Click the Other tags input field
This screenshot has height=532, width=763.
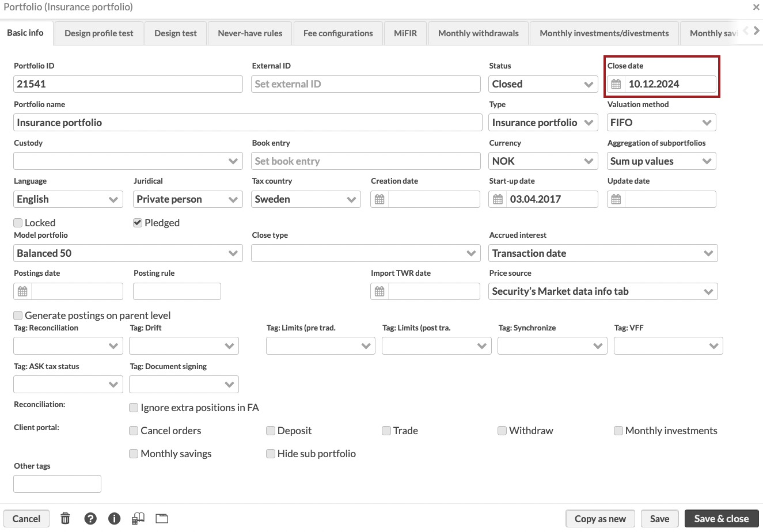coord(57,484)
